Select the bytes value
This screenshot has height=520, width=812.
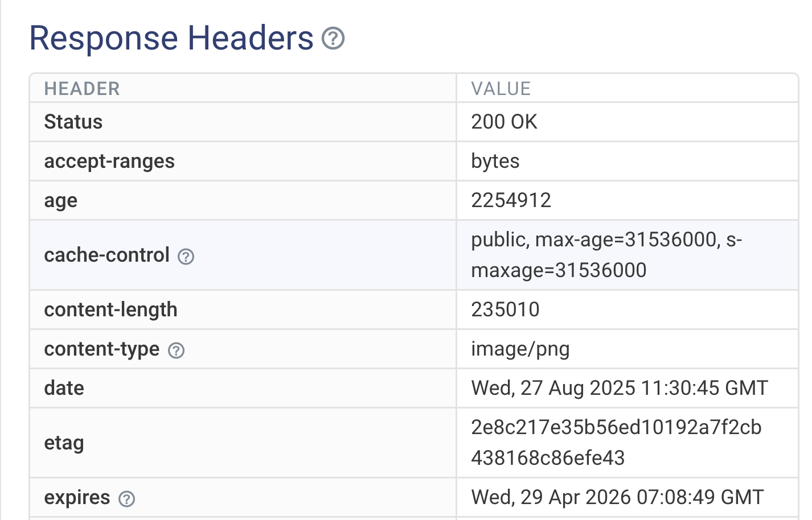(x=495, y=162)
